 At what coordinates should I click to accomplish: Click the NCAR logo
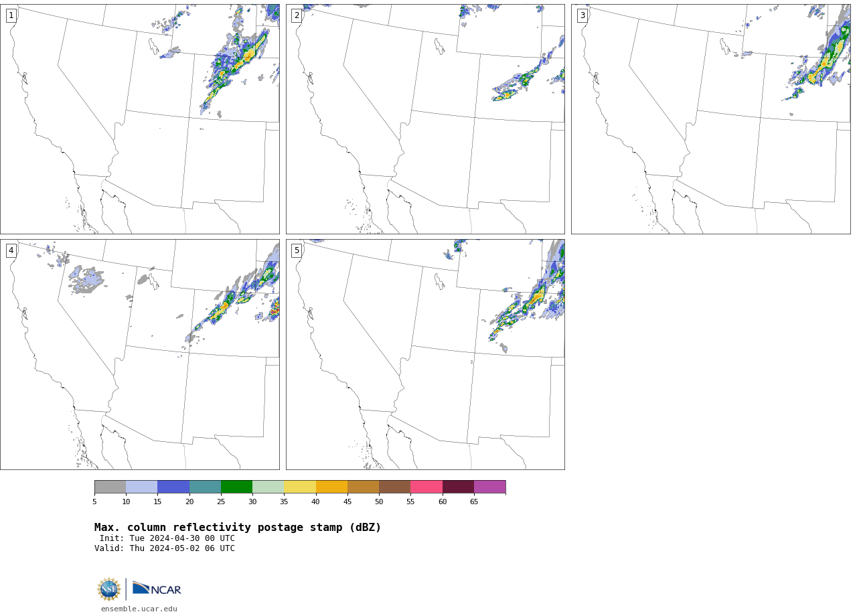[x=157, y=589]
